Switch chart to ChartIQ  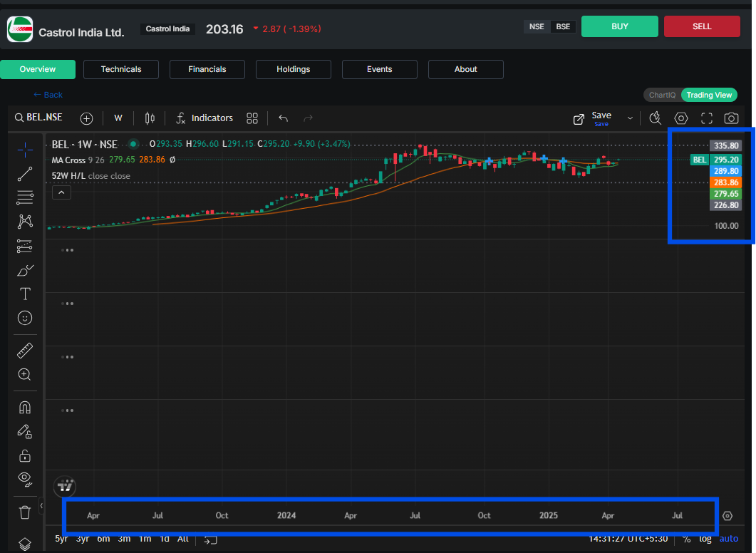tap(662, 95)
